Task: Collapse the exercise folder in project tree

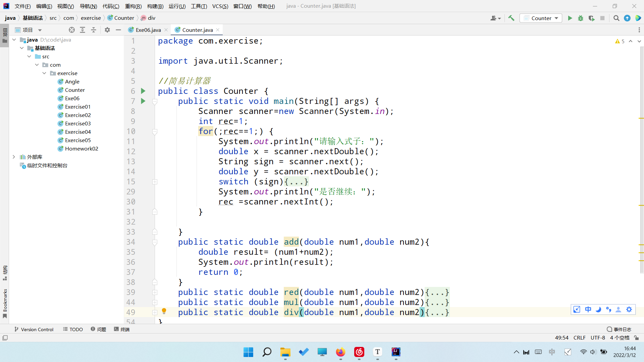Action: tap(44, 73)
